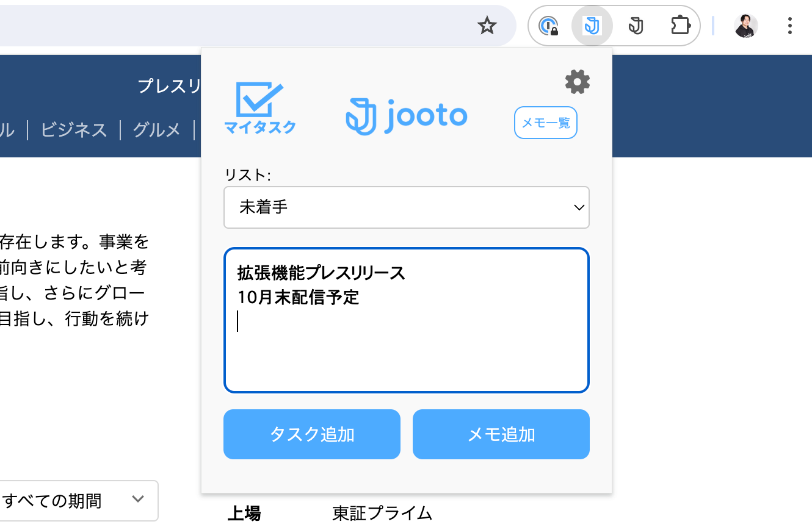Click the 東証プライム text
Screen dimensions: 812x527
382,514
